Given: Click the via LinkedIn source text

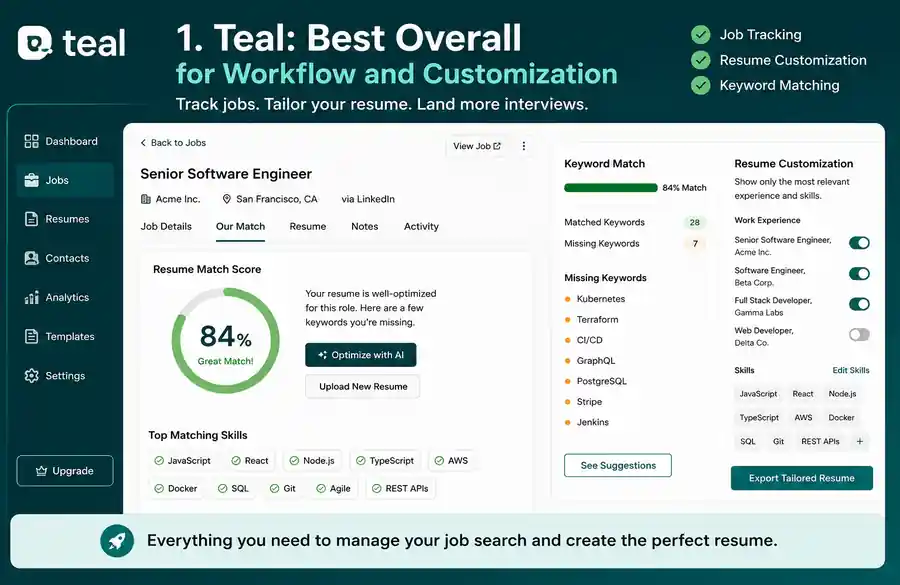Looking at the screenshot, I should tap(368, 199).
